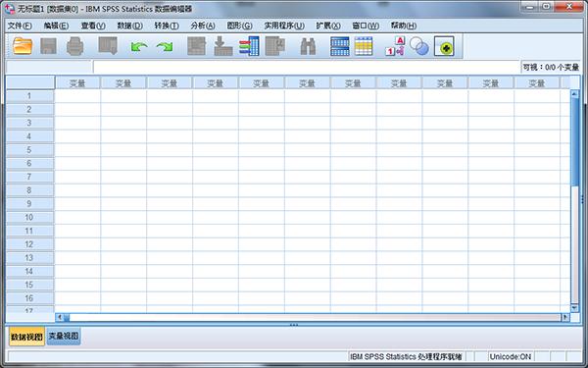The width and height of the screenshot is (588, 368).
Task: Select row header 13
Action: point(30,258)
